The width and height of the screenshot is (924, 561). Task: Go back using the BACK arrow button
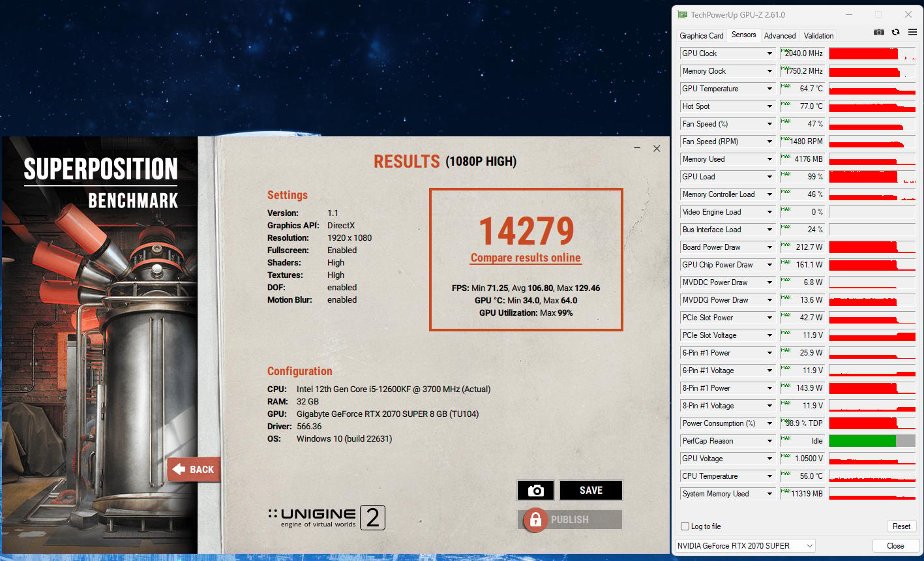[x=194, y=469]
